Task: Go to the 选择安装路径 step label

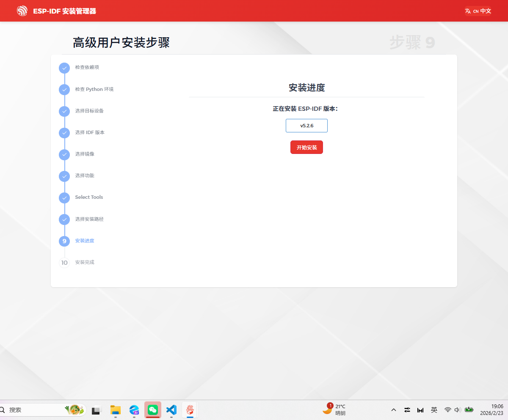Action: tap(89, 219)
